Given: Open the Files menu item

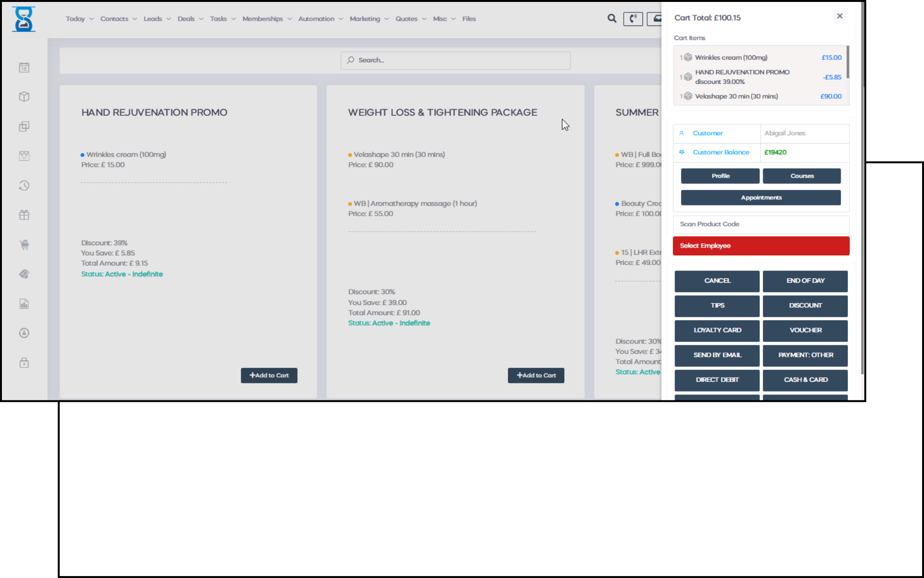Looking at the screenshot, I should (469, 19).
